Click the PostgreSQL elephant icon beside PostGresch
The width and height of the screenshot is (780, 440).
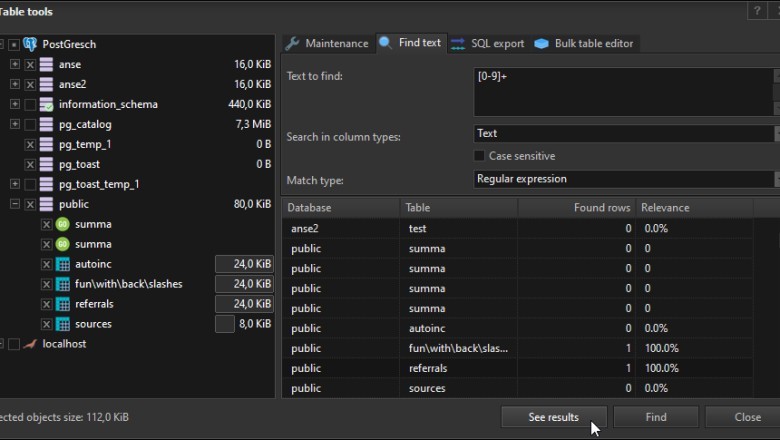[30, 44]
